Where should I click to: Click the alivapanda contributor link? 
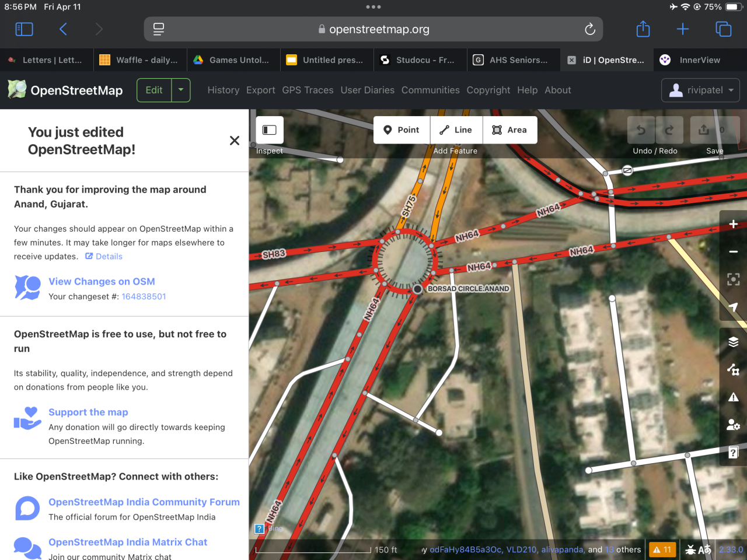[x=563, y=549]
